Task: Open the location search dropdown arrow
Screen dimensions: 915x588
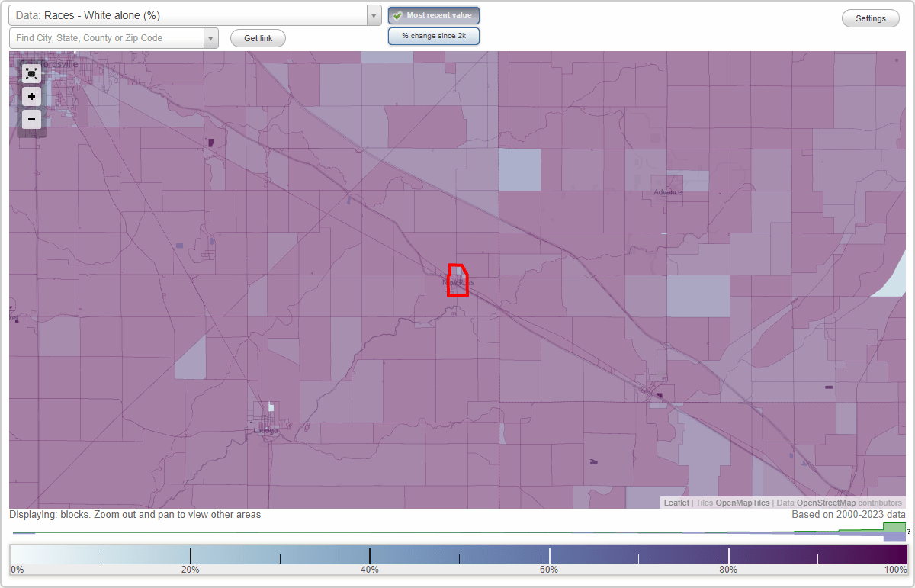Action: [211, 37]
